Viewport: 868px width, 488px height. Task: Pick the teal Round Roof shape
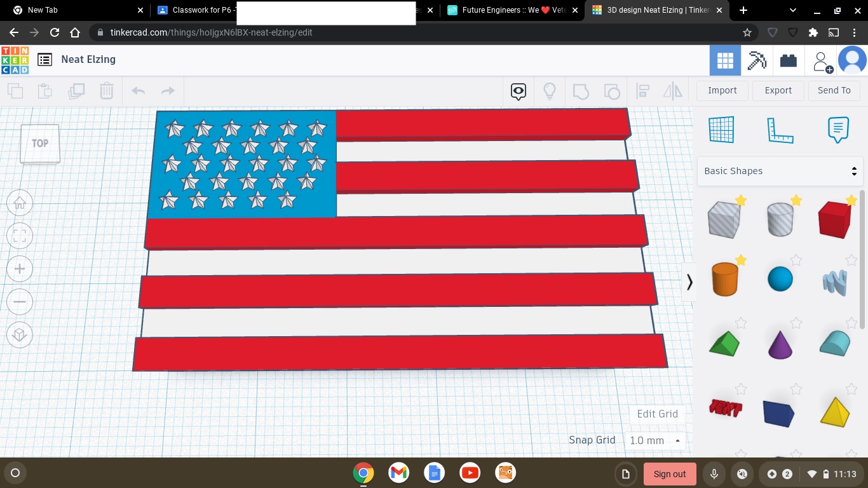point(835,343)
